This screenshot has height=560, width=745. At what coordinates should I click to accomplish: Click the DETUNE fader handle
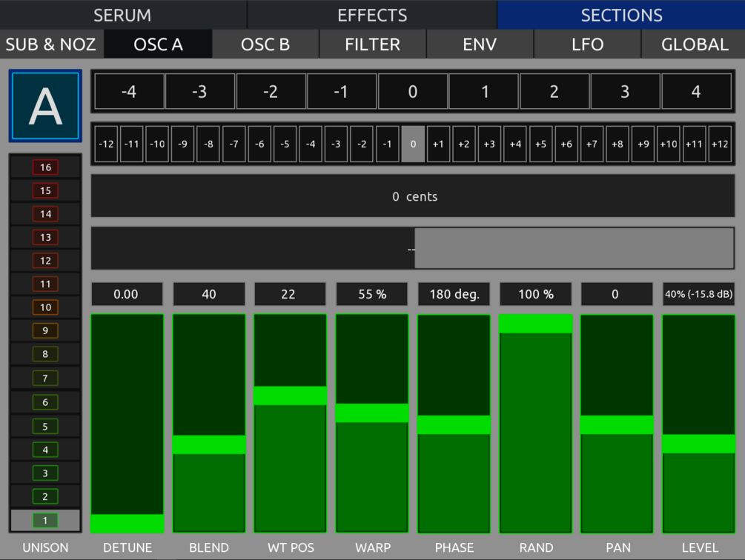point(127,524)
